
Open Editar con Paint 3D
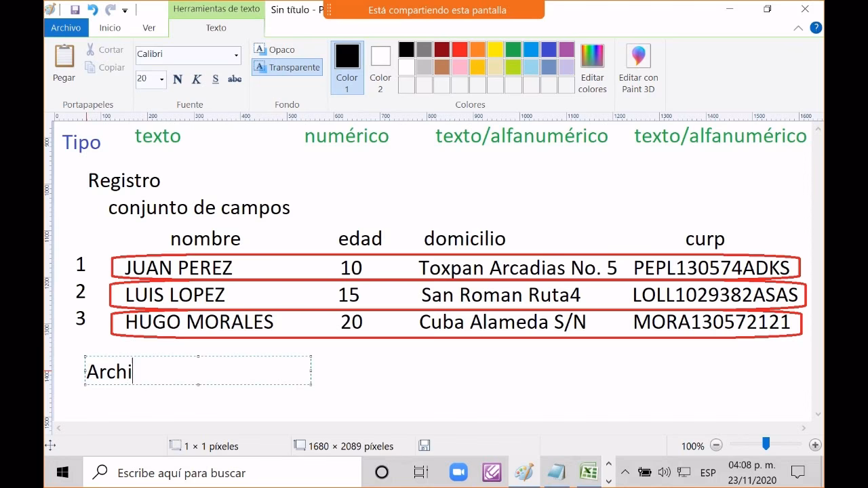click(x=638, y=68)
